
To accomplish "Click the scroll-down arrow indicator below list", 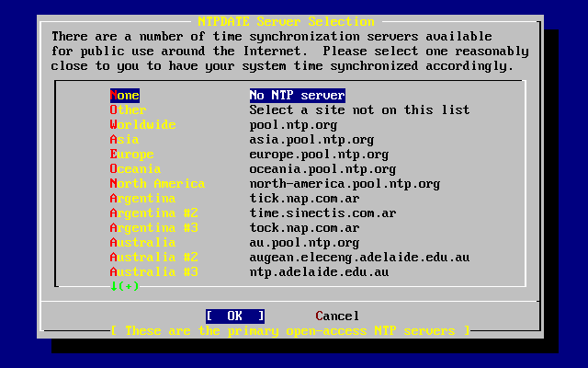I will click(124, 286).
